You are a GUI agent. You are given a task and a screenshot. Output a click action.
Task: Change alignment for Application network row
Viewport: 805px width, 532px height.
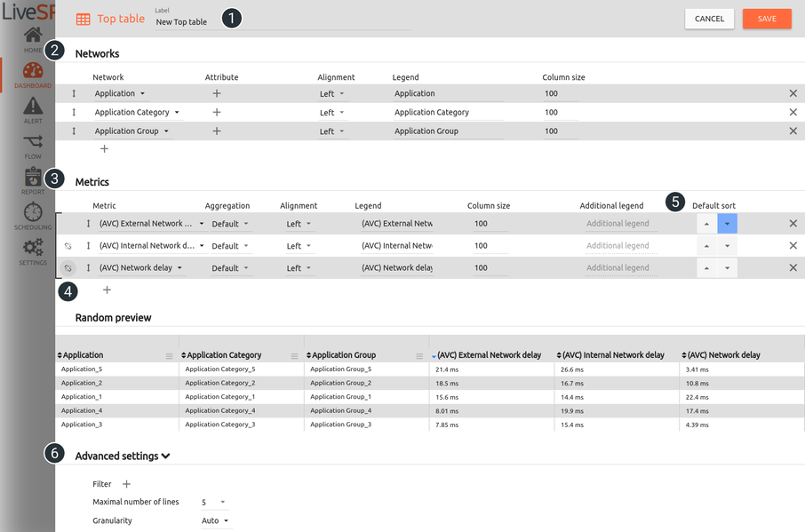tap(332, 94)
